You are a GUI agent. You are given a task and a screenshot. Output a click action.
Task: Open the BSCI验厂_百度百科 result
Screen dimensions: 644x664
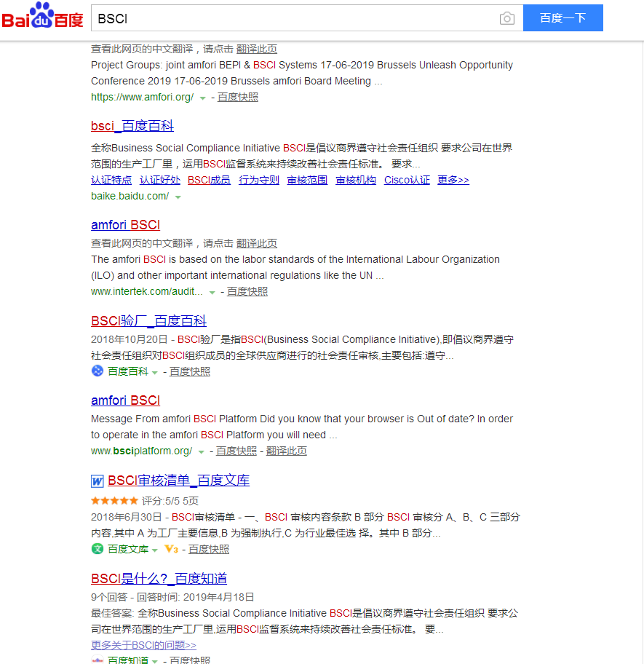coord(148,321)
